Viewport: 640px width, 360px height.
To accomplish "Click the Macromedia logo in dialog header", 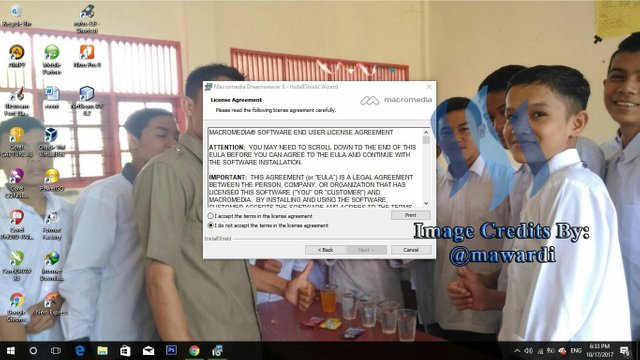I will [396, 100].
